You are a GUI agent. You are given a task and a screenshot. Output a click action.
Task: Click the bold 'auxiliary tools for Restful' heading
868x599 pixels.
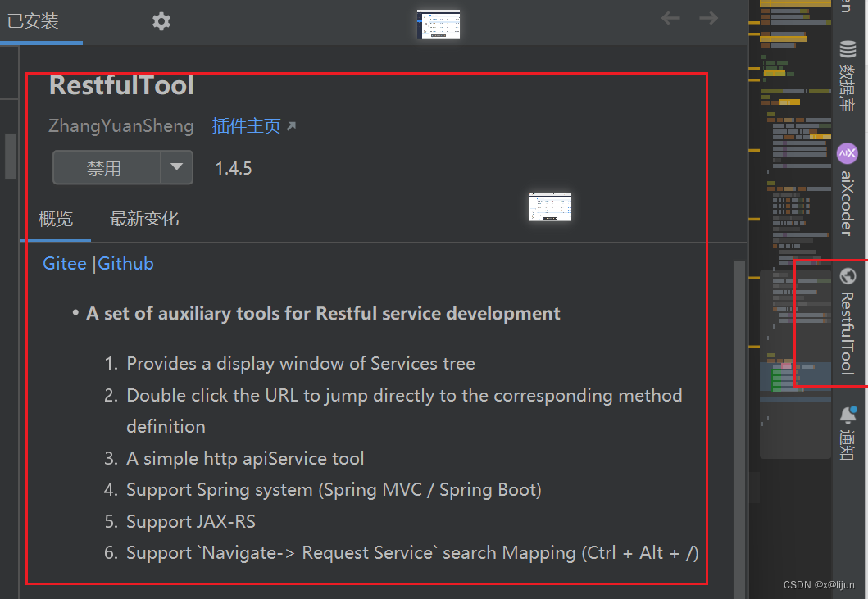[x=323, y=314]
